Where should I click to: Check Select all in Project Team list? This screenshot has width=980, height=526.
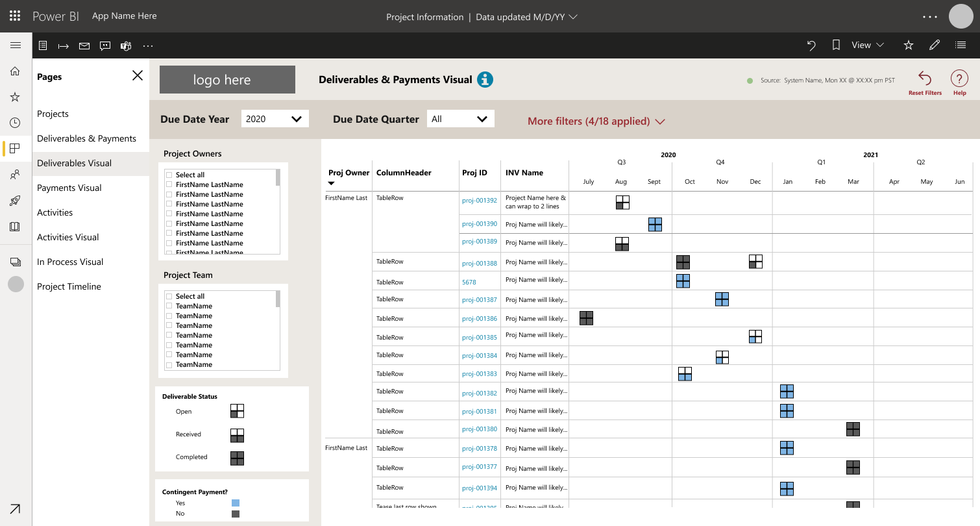click(x=169, y=295)
